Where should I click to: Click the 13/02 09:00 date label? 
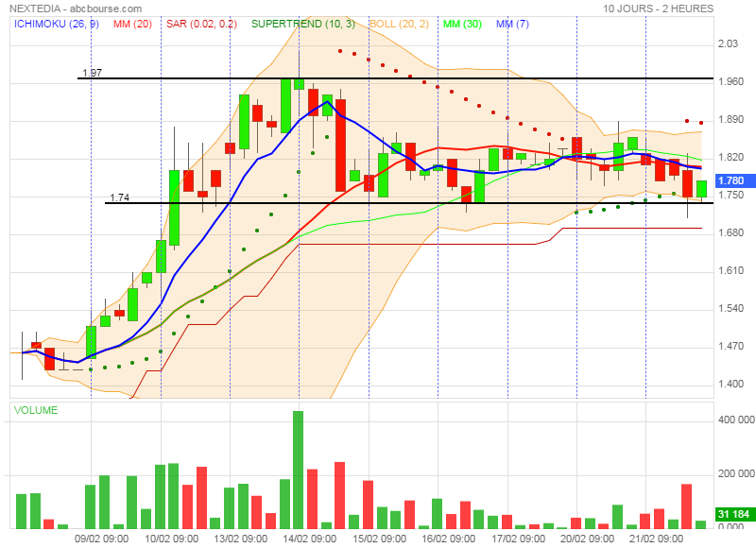[x=241, y=539]
